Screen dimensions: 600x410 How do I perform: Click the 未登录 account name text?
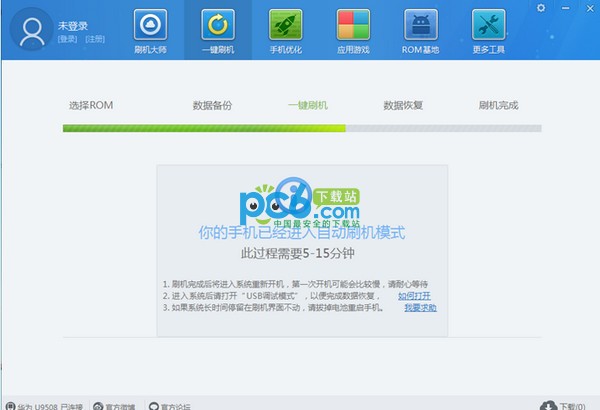73,26
